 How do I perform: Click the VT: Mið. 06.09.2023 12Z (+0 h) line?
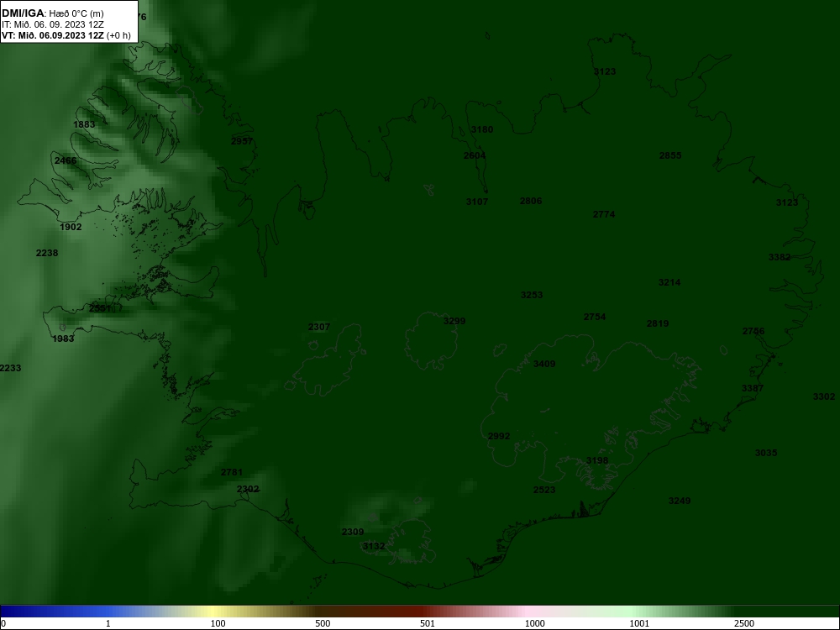66,35
